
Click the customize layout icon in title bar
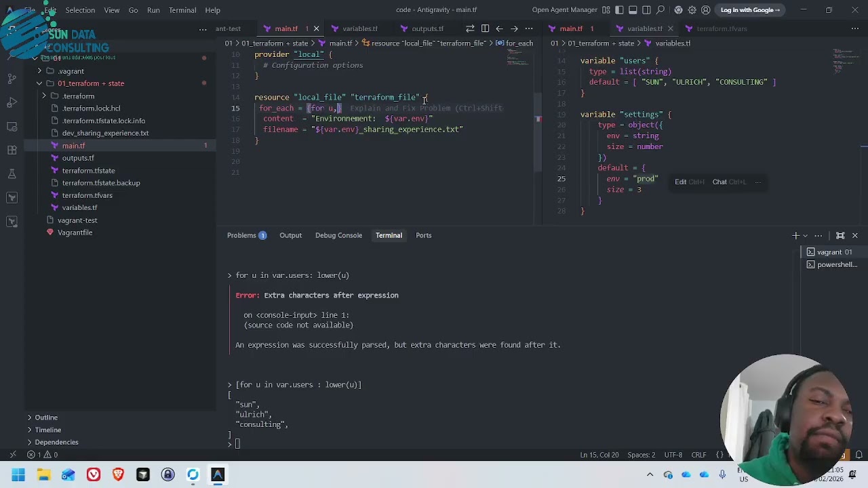tap(606, 10)
